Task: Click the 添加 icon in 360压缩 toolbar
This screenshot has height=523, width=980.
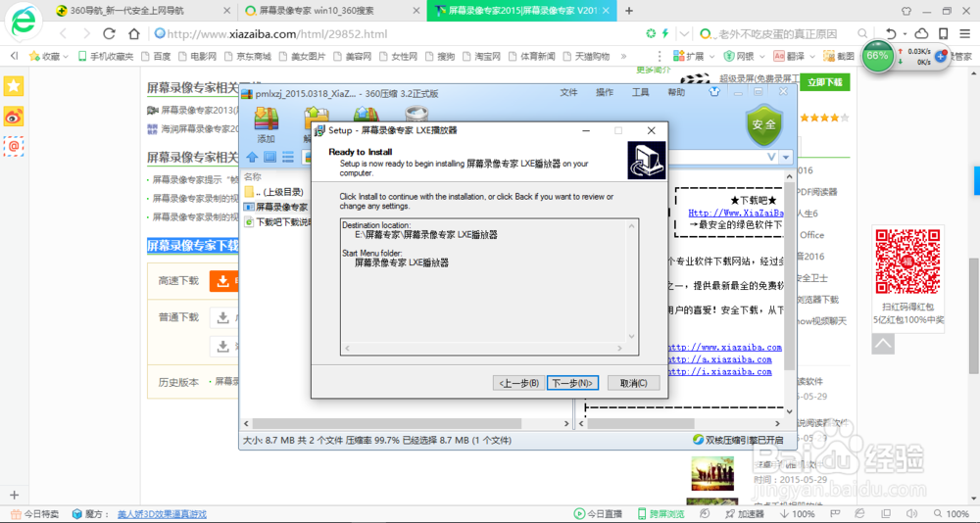Action: (266, 124)
